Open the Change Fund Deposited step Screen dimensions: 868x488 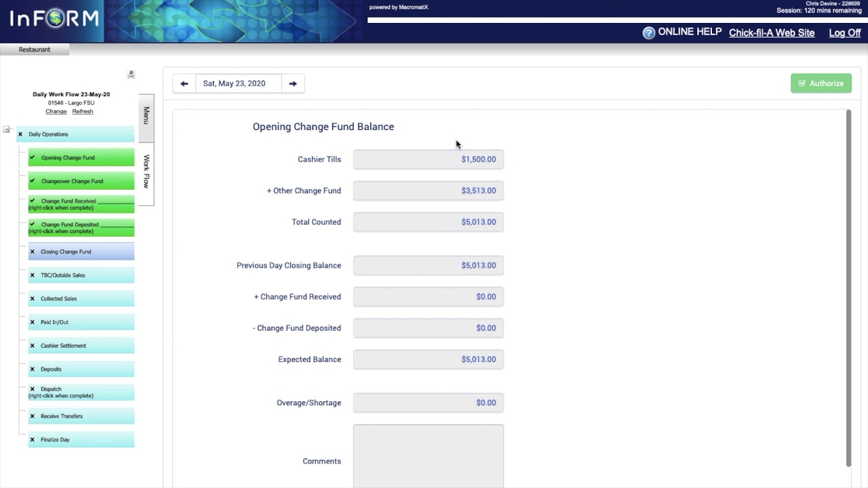click(81, 228)
